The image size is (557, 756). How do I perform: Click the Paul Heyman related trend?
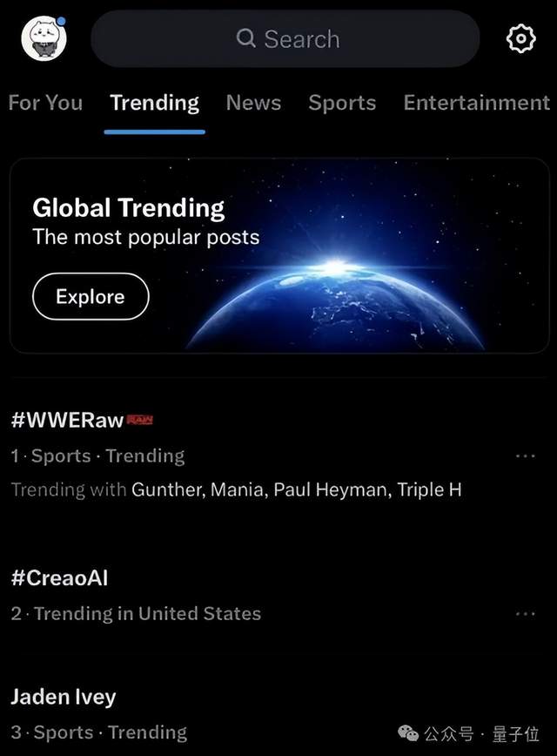pyautogui.click(x=330, y=489)
